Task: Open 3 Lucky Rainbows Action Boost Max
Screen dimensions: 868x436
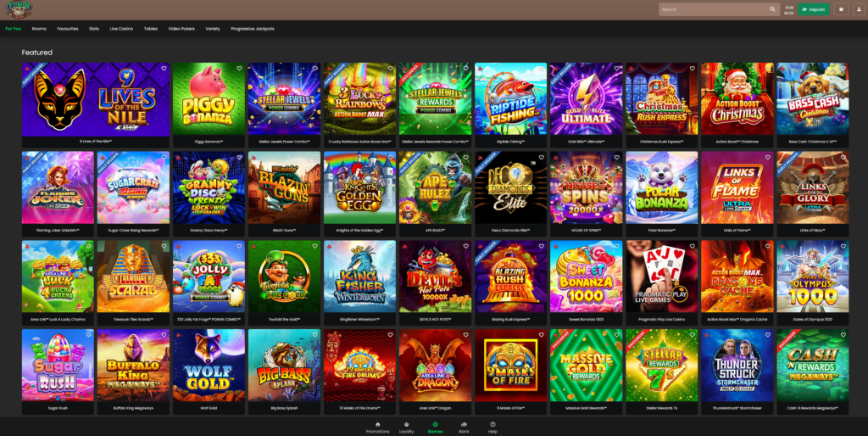Action: click(359, 105)
